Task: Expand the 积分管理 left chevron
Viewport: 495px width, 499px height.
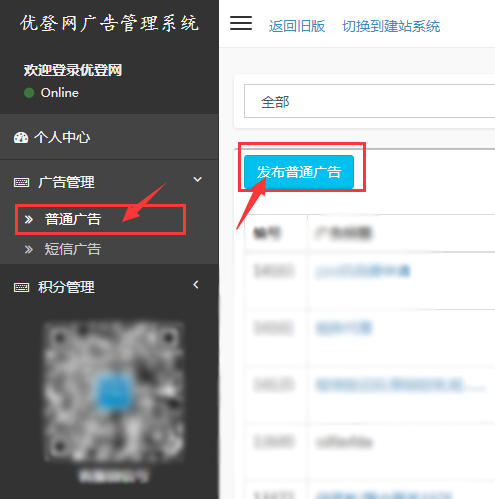Action: coord(196,285)
